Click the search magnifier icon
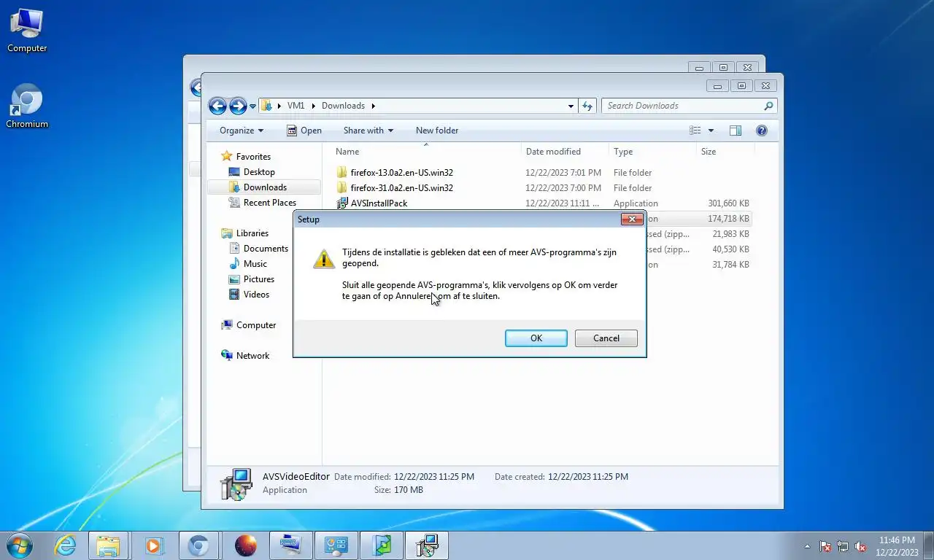The height and width of the screenshot is (560, 934). click(x=768, y=106)
